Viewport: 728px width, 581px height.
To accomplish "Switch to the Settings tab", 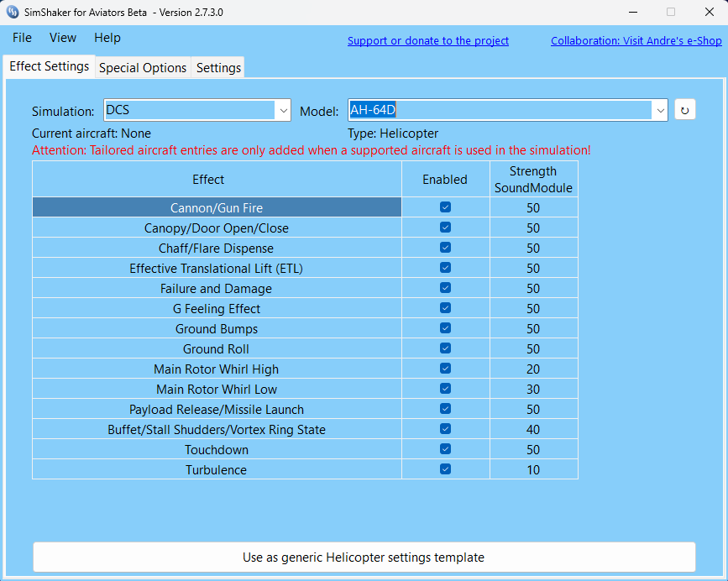I will (x=218, y=68).
